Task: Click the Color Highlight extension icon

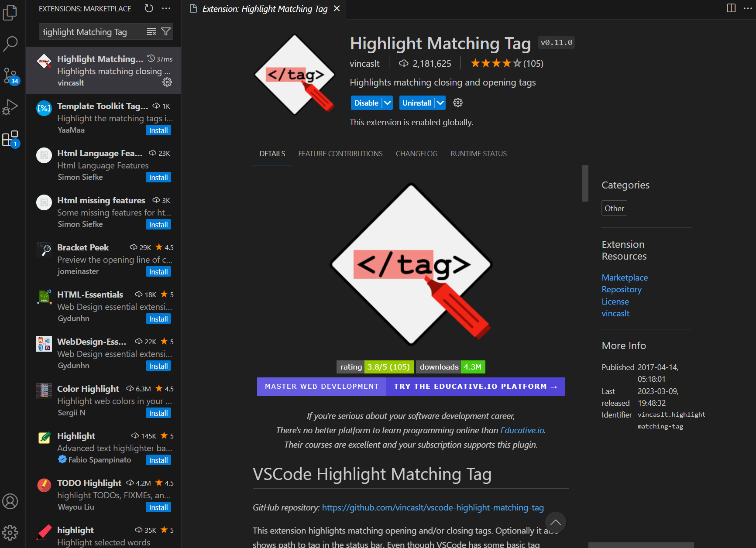Action: (44, 391)
